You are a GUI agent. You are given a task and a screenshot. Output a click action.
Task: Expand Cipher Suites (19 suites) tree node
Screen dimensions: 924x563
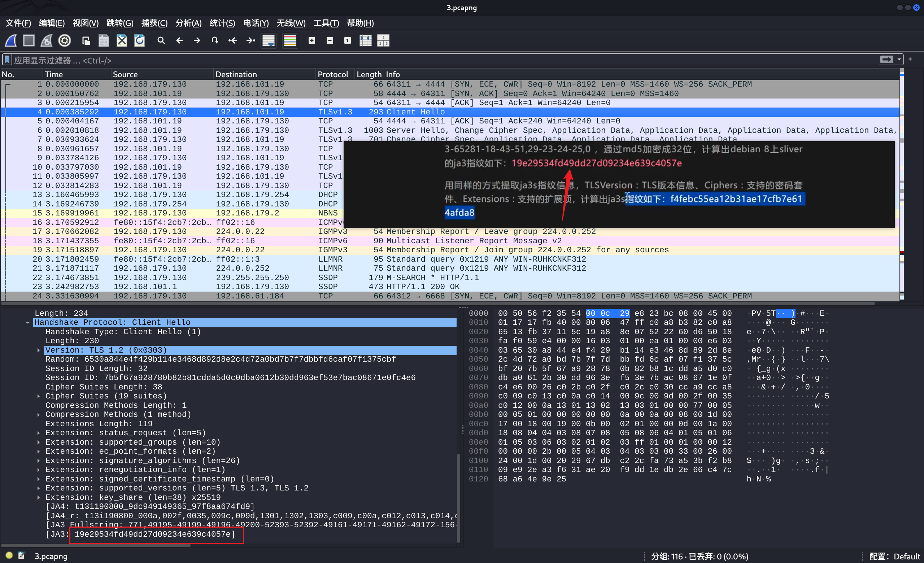[x=39, y=396]
